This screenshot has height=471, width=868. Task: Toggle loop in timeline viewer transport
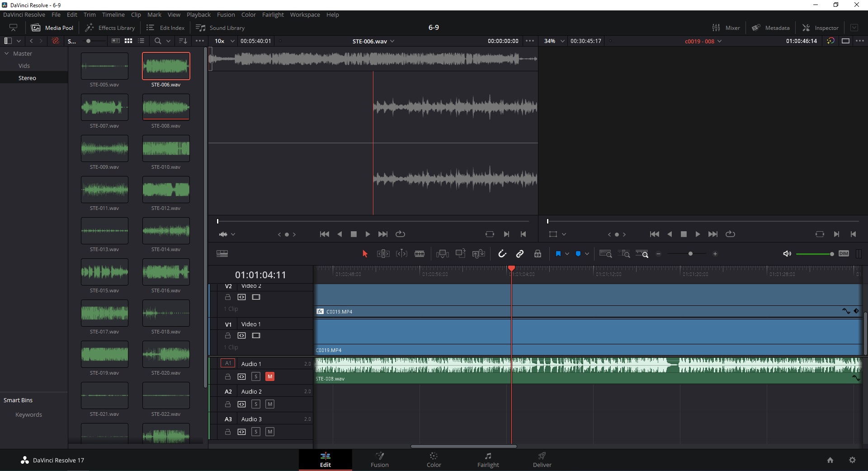point(730,234)
